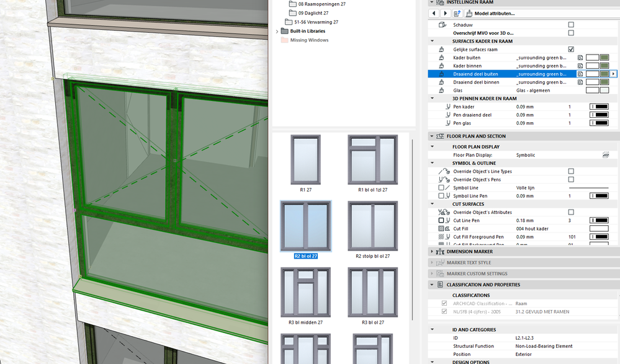Go to next page with right arrow button
Viewport: 620px width, 364px height.
(x=445, y=14)
